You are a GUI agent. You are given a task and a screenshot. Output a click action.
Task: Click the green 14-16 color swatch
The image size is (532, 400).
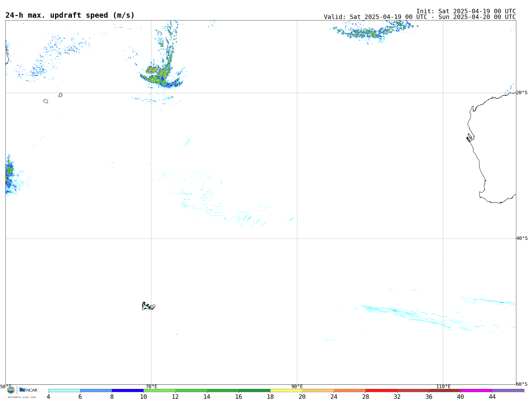pos(223,391)
